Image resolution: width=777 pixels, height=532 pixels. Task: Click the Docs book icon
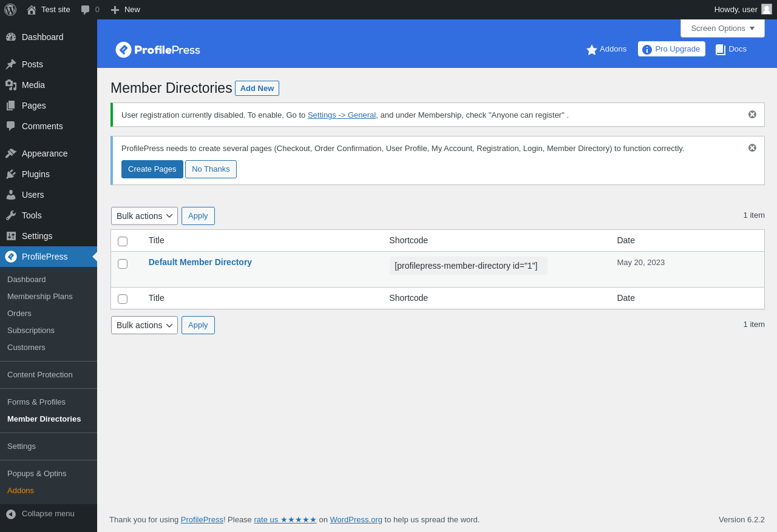(721, 50)
